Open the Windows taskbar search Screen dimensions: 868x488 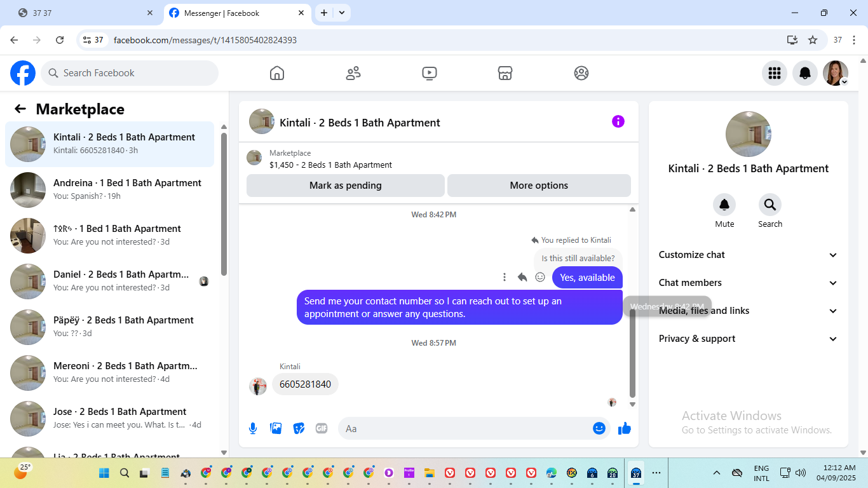(x=125, y=473)
